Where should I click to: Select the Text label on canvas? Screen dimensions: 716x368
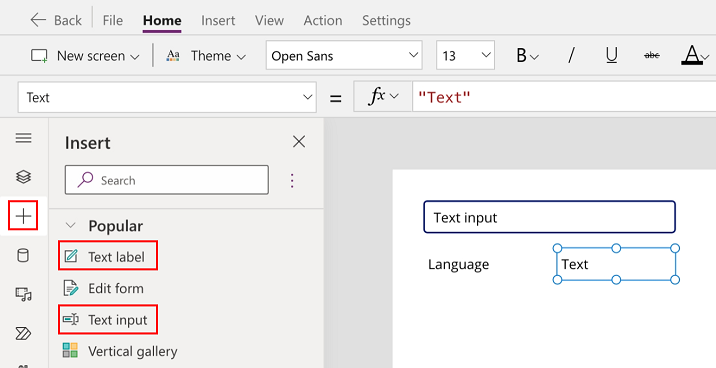616,264
